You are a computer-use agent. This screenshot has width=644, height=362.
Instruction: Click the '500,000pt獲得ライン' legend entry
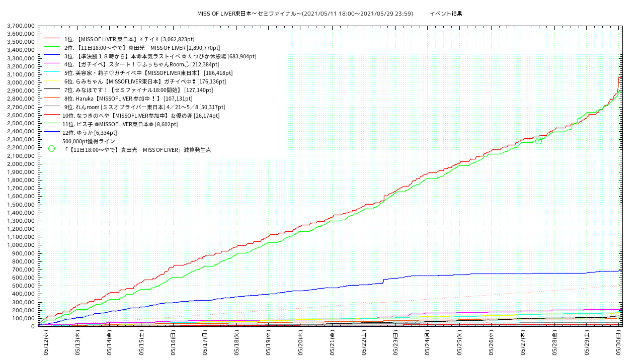click(x=89, y=141)
